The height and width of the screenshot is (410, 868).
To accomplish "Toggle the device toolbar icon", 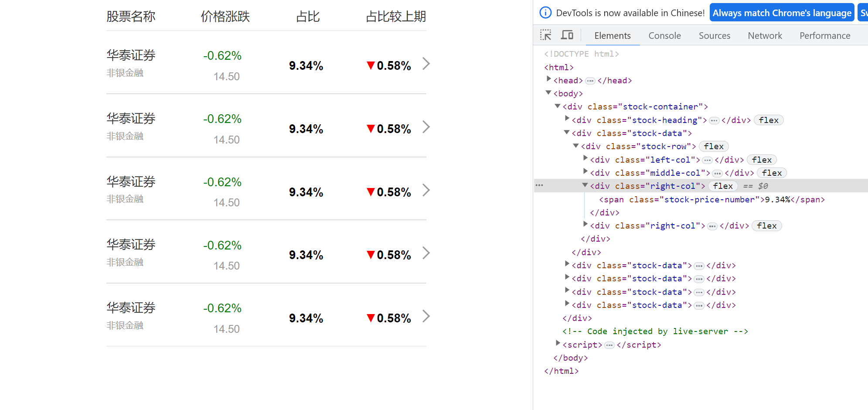I will pyautogui.click(x=567, y=35).
